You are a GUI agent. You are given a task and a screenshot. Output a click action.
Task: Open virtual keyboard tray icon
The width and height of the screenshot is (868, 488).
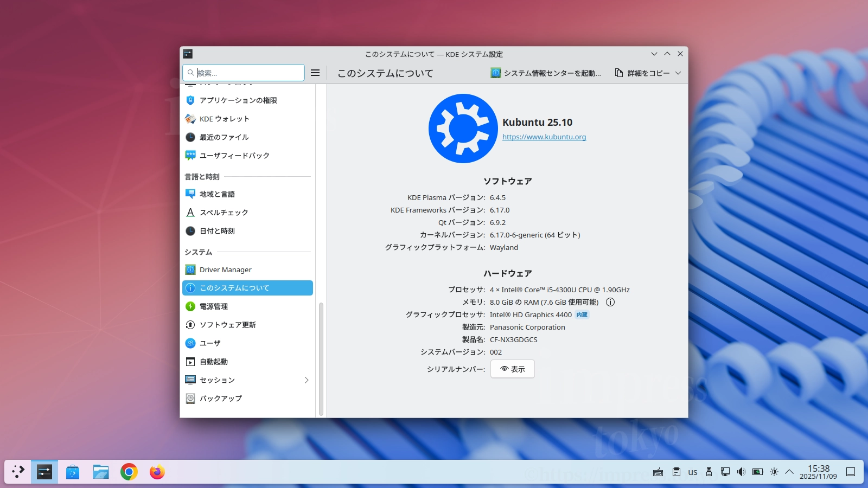point(658,472)
